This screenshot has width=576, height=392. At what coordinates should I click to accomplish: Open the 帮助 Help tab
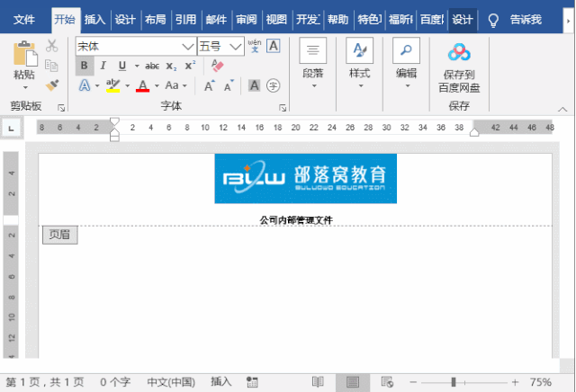(338, 20)
